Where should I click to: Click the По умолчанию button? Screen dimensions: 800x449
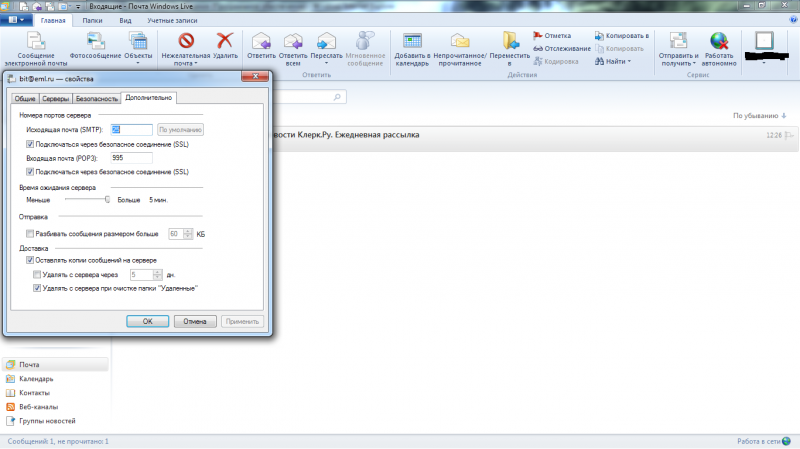click(180, 130)
